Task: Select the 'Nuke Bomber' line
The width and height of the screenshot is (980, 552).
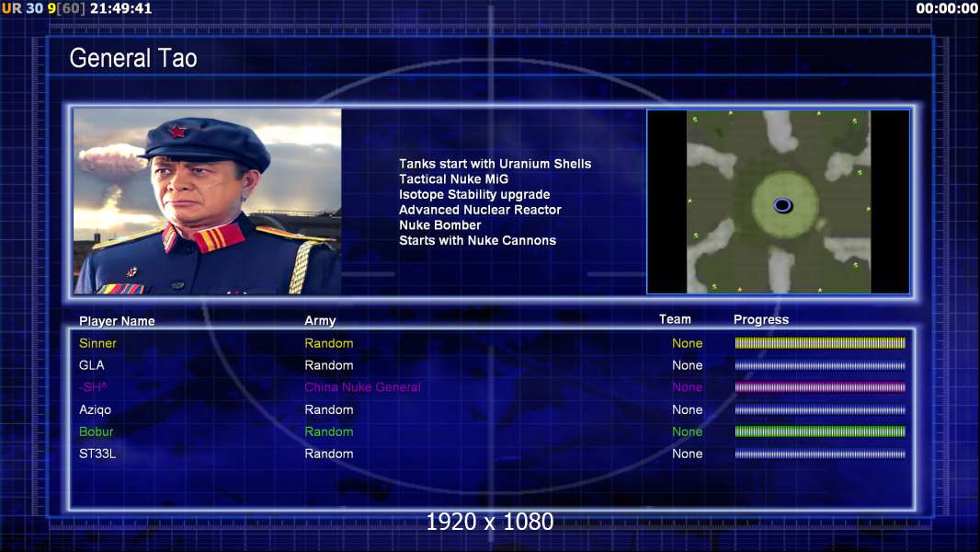Action: click(x=440, y=225)
